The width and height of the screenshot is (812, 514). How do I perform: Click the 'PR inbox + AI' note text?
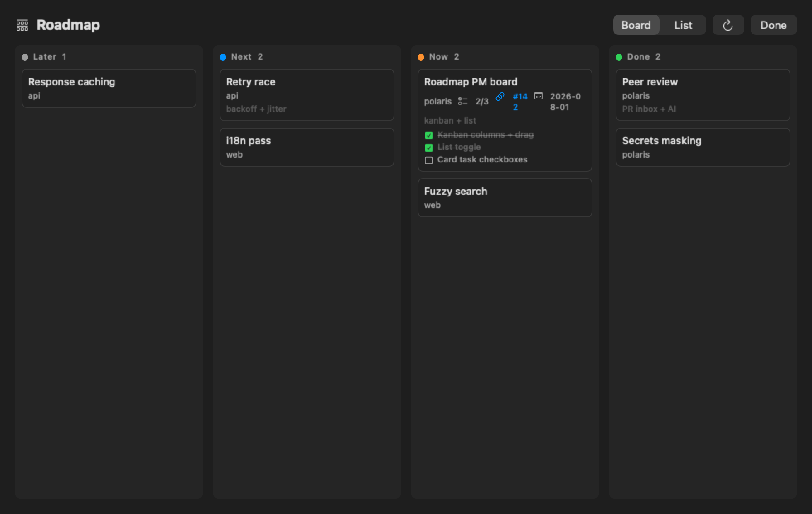(649, 109)
